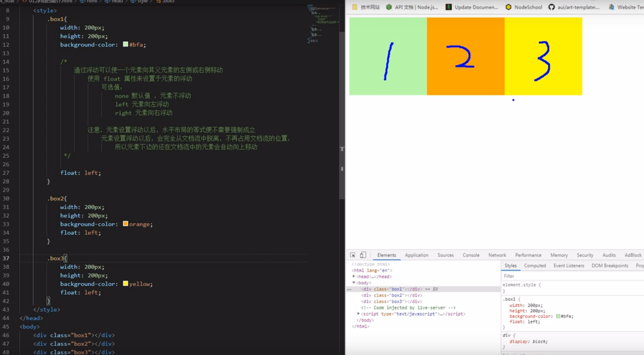Select the live-server comment node in DOM tree
The width and height of the screenshot is (644, 355).
[408, 308]
